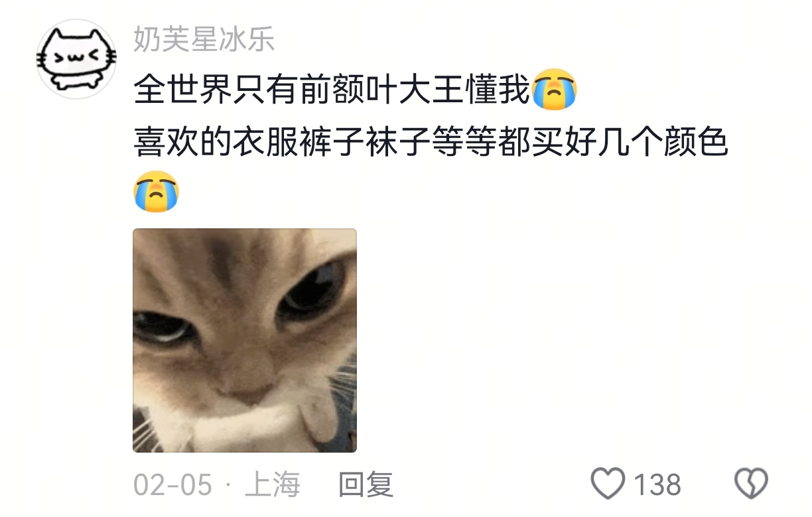Select the comment line 全世界只有前额叶大王懂我
Screen dimensions: 812x517
coord(332,90)
